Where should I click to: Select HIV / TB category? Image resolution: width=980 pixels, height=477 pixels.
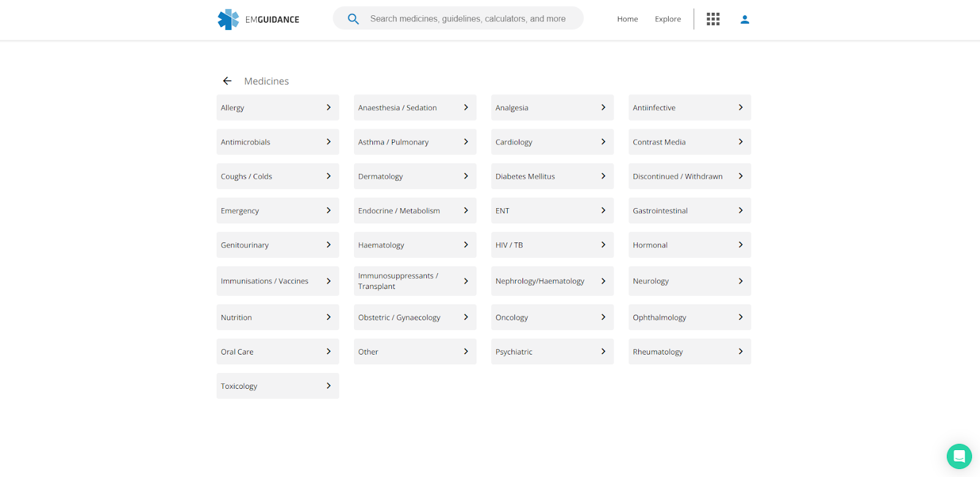(552, 245)
